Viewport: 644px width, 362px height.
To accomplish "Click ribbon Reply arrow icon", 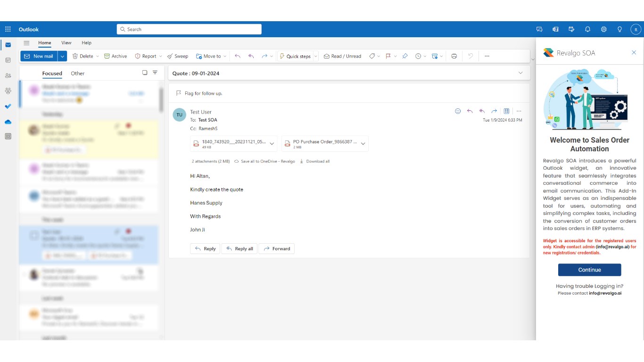I will [x=238, y=56].
